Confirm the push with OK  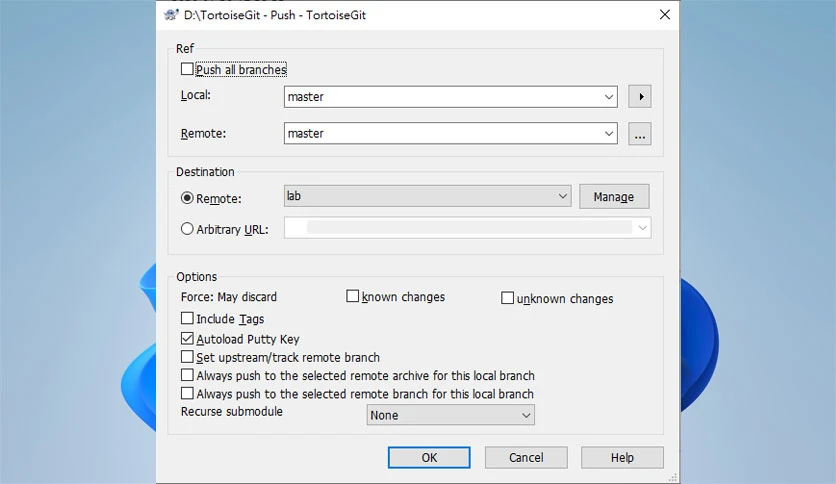(429, 457)
